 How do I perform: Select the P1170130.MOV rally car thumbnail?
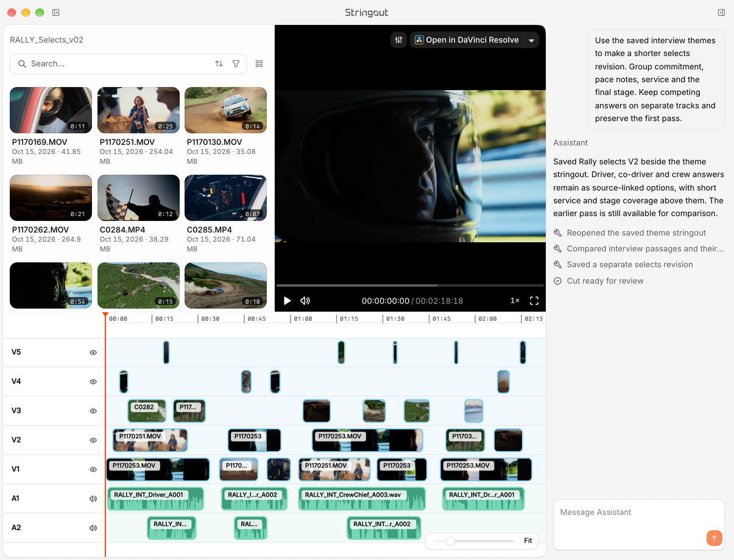[x=225, y=110]
